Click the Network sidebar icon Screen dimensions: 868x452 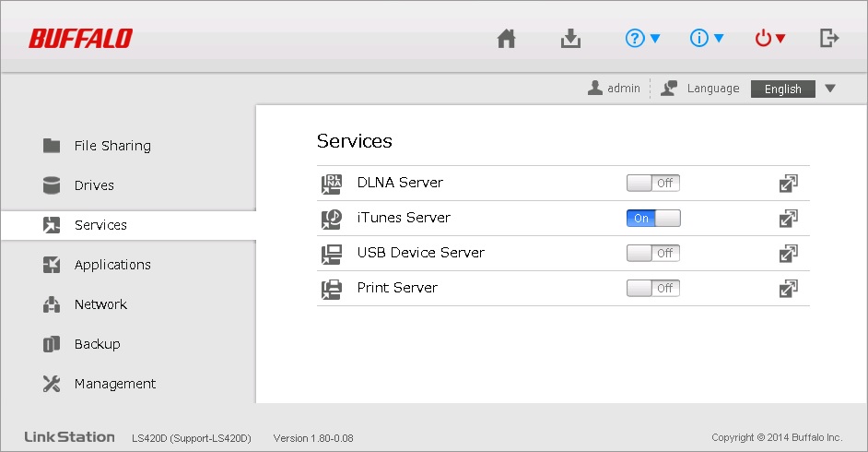click(x=52, y=304)
